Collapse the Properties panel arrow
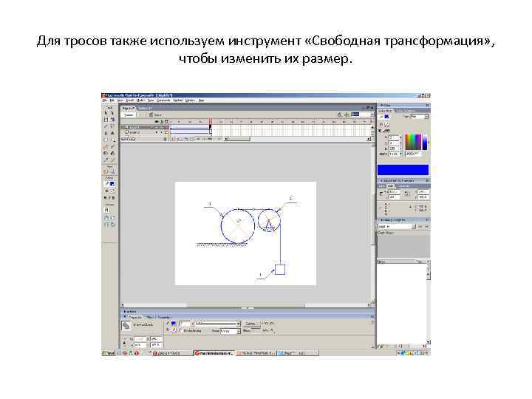The width and height of the screenshot is (532, 399). click(x=125, y=317)
